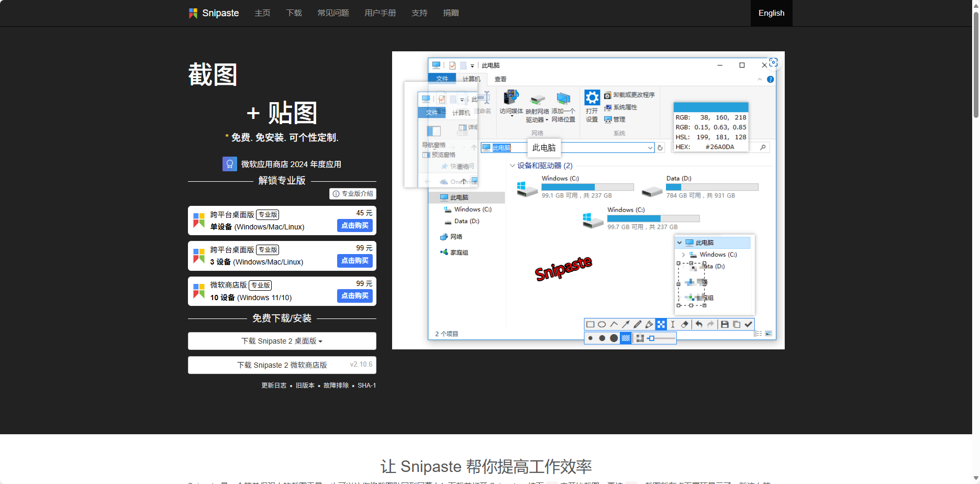Go to the 下载 navigation item
Screen dimensions: 980x484
294,13
